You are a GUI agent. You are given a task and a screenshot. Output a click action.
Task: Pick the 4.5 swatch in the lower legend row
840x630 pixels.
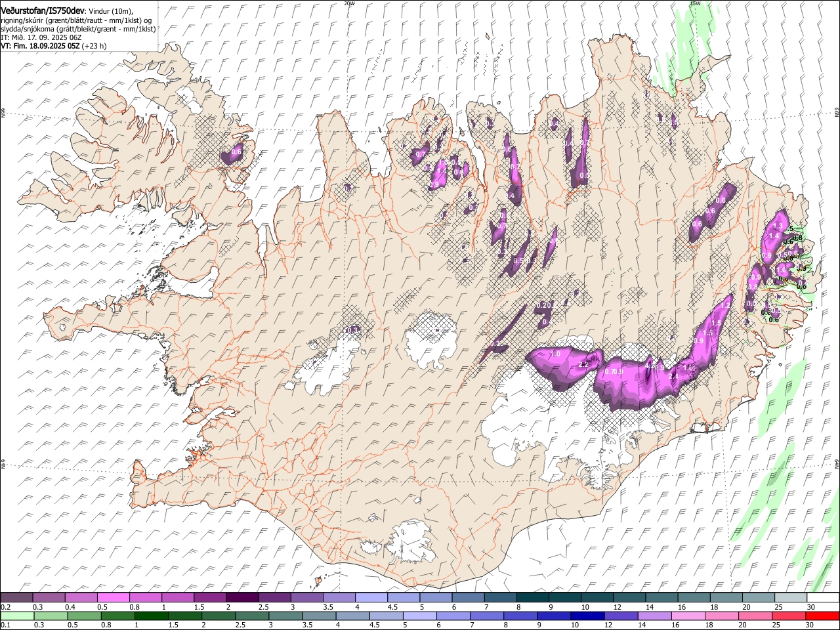(x=387, y=616)
